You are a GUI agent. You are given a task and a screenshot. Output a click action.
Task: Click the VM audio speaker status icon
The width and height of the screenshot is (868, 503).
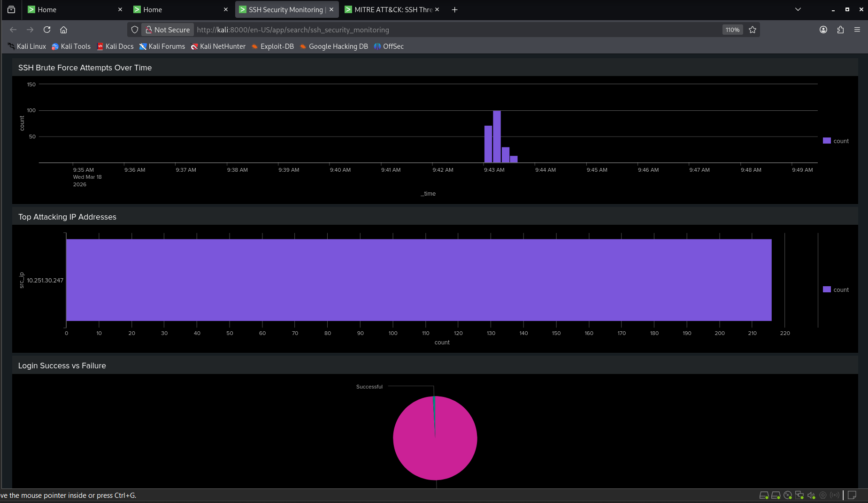811,495
